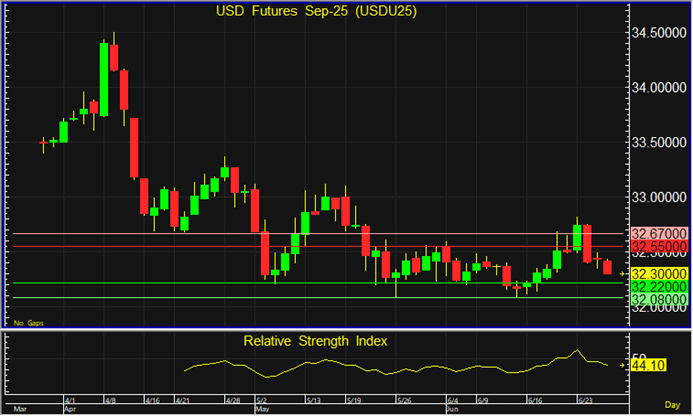Click the yellow 32.30000 current price label
The image size is (693, 416).
click(657, 273)
